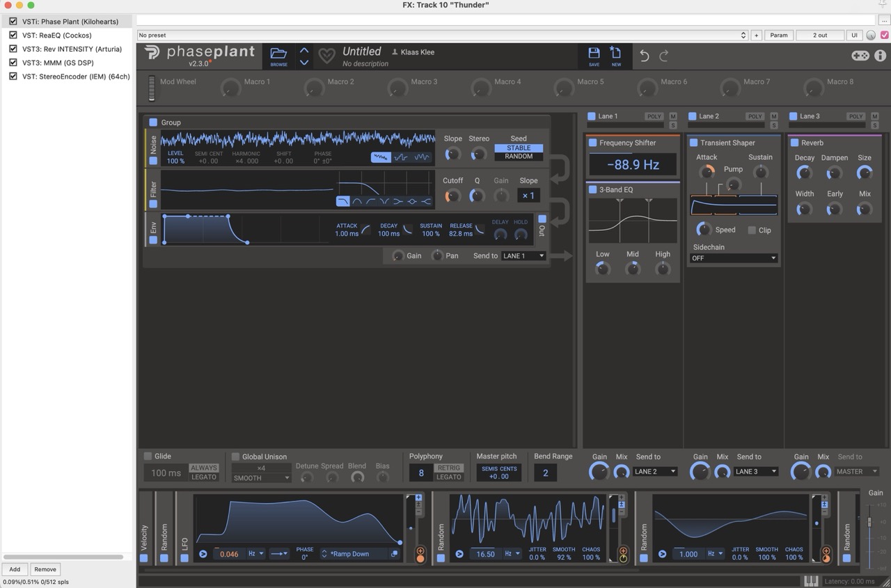Select the RANDOM seed option

point(519,157)
